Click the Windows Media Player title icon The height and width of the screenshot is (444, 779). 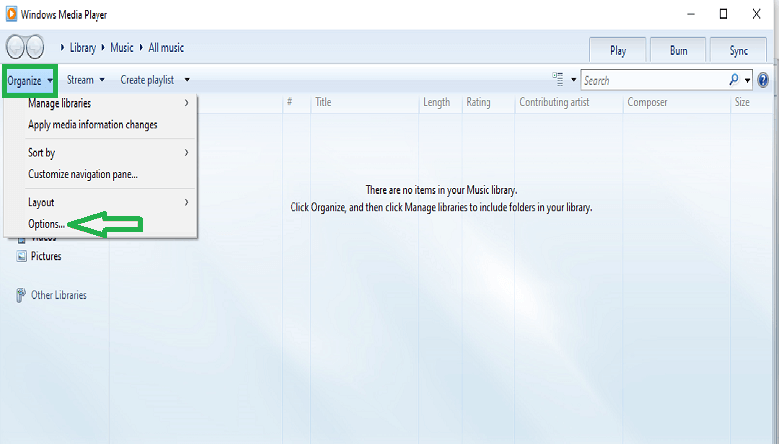(11, 14)
